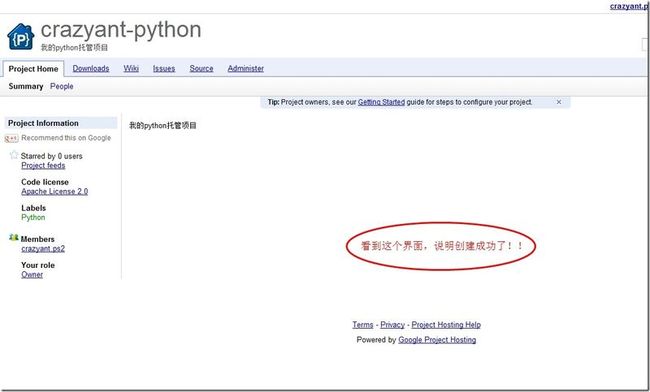Click the 'Powered by' footer text
The height and width of the screenshot is (392, 650).
coord(376,340)
